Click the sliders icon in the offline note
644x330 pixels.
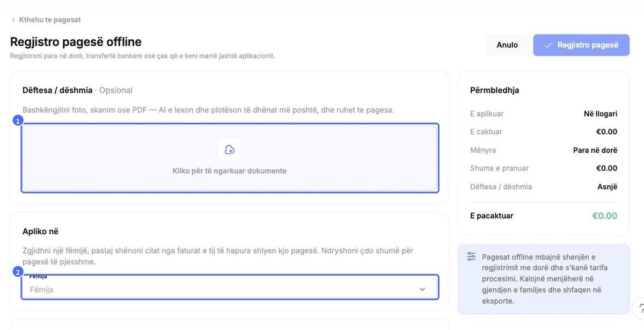click(x=471, y=256)
